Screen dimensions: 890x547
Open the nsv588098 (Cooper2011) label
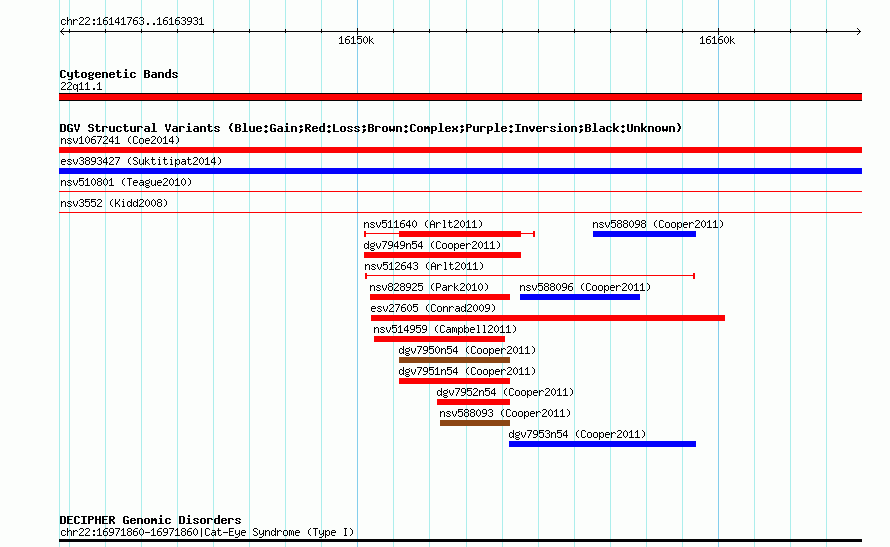coord(658,224)
